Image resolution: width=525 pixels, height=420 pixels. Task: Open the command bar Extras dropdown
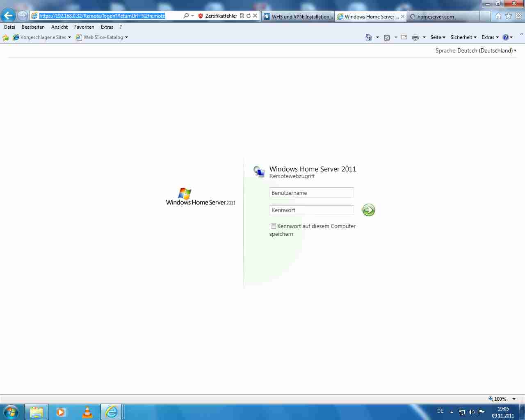point(490,37)
